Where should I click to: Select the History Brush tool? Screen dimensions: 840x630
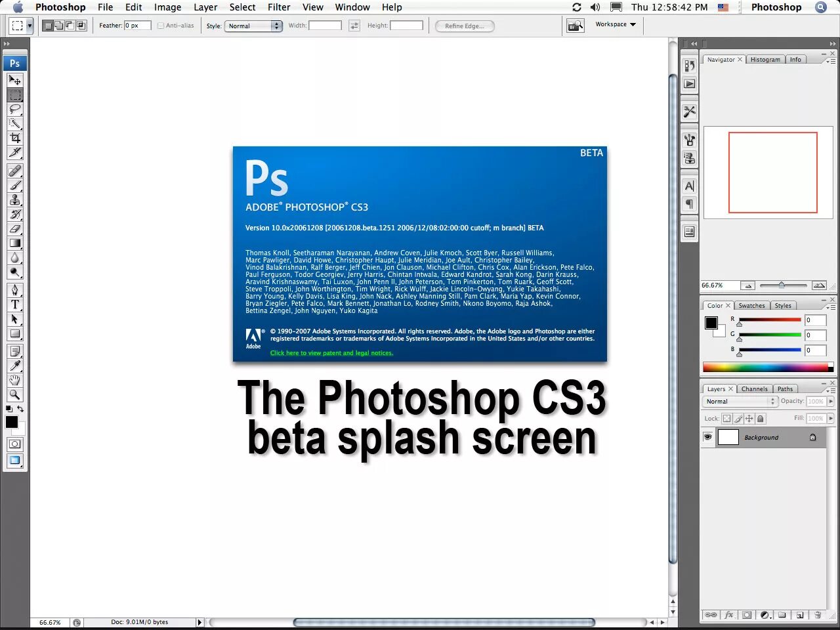14,214
